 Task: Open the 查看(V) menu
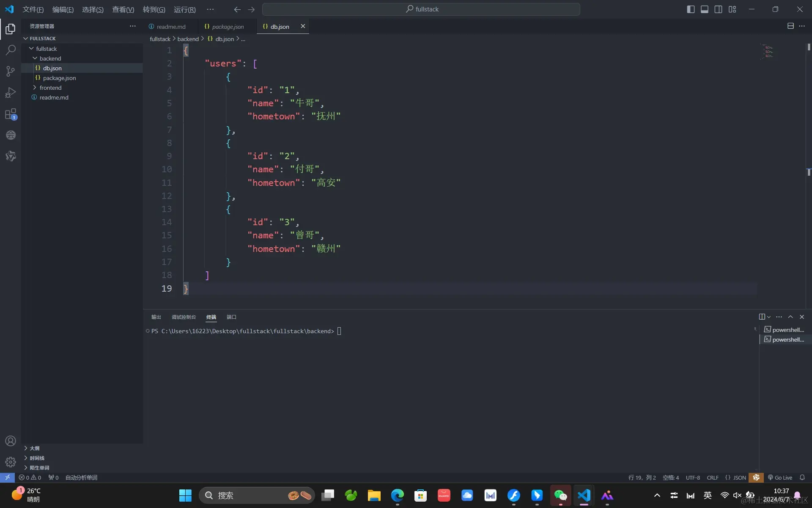(123, 9)
